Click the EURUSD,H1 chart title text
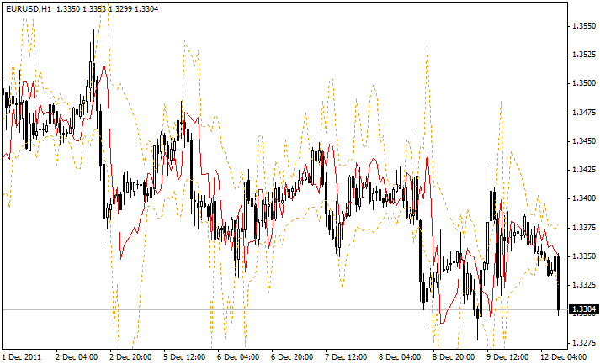The image size is (600, 364). pyautogui.click(x=27, y=8)
